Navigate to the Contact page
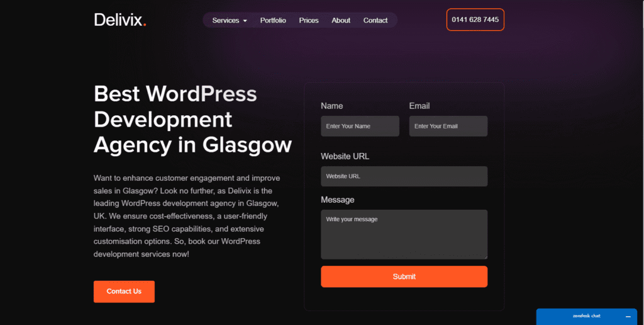Viewport: 644px width, 325px height. coord(375,20)
